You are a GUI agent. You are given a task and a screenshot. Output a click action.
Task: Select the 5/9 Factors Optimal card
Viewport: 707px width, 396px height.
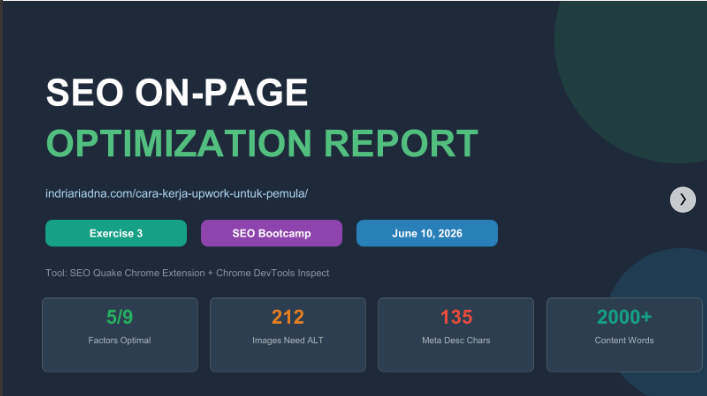tap(120, 335)
